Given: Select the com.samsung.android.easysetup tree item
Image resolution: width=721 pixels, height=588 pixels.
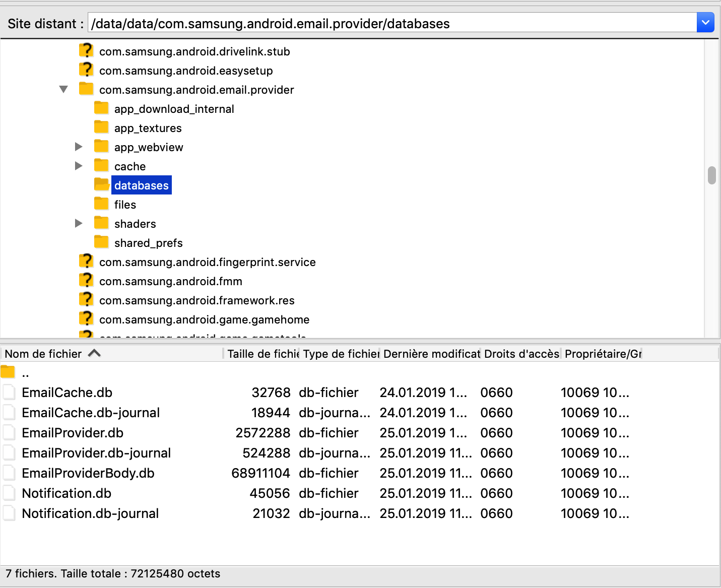Looking at the screenshot, I should click(x=186, y=71).
